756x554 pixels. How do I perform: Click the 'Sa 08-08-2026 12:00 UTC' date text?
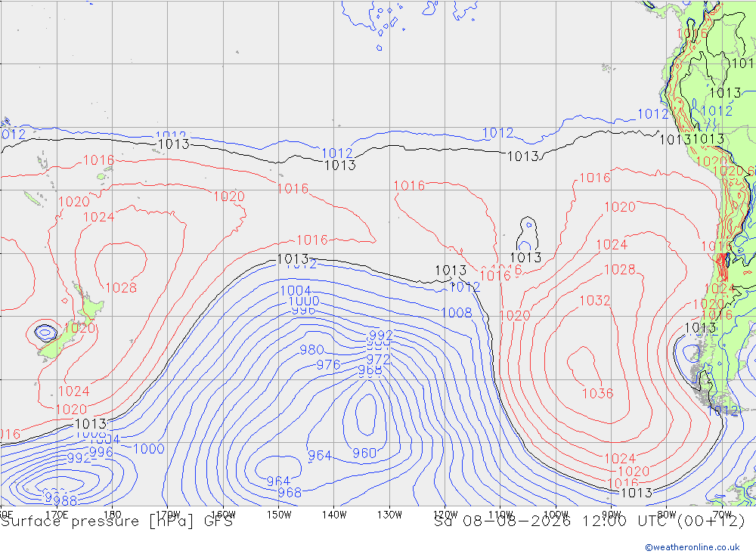coord(550,522)
